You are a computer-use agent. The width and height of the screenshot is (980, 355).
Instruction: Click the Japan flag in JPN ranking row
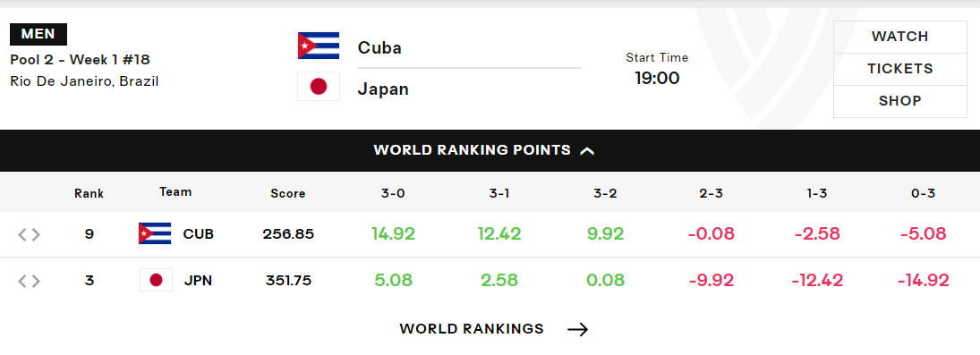[x=156, y=280]
